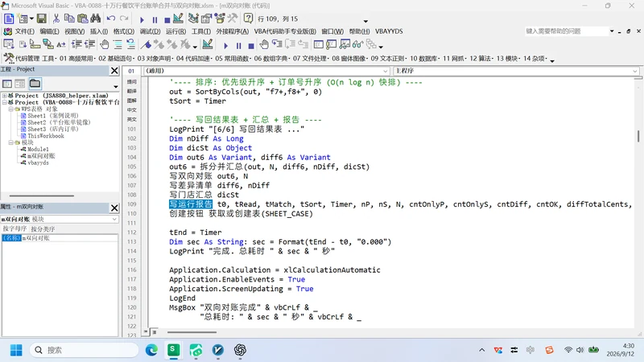Open the 工具(T) menu
The height and width of the screenshot is (362, 644).
tap(200, 31)
